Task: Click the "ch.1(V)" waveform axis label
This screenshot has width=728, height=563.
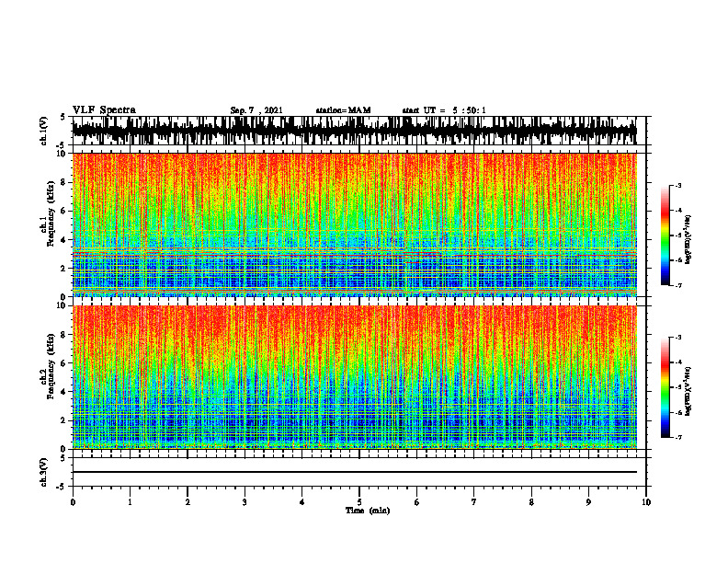Action: pos(44,131)
